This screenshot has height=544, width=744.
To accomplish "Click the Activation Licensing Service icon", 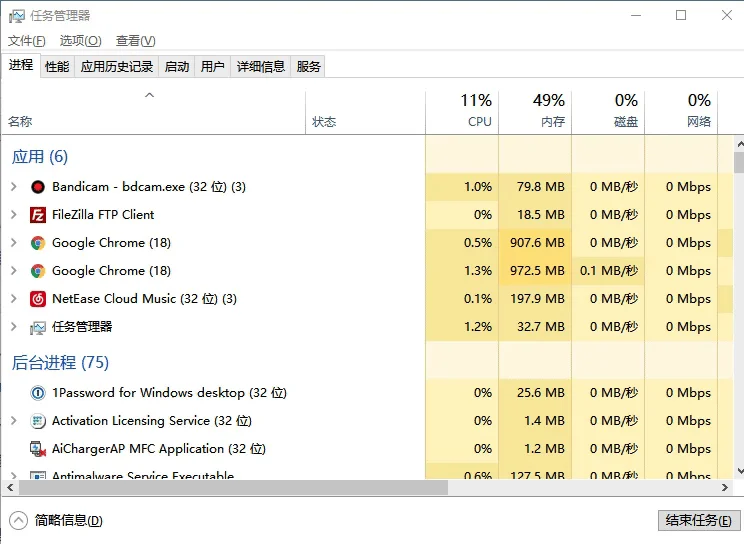I will (38, 421).
